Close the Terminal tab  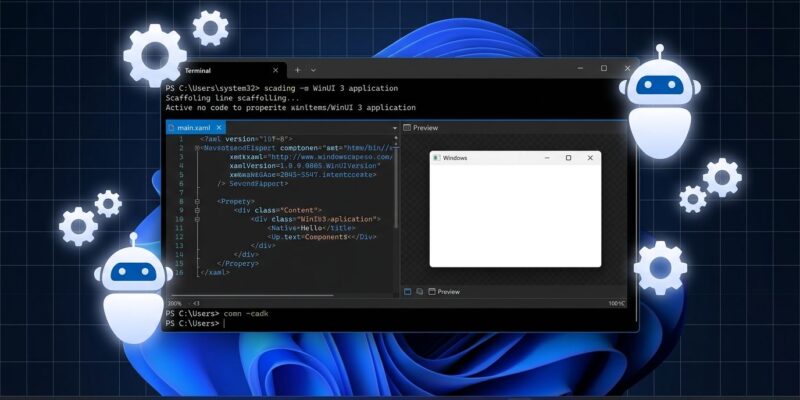click(x=276, y=70)
